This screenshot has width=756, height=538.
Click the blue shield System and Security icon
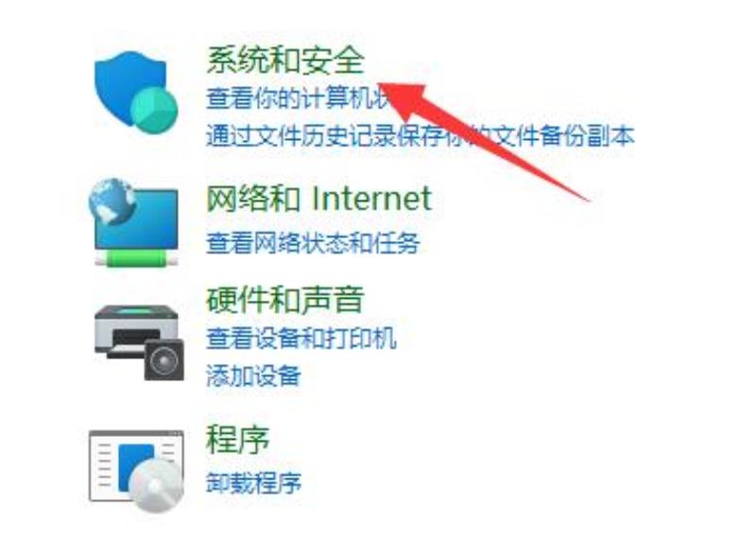click(x=136, y=92)
